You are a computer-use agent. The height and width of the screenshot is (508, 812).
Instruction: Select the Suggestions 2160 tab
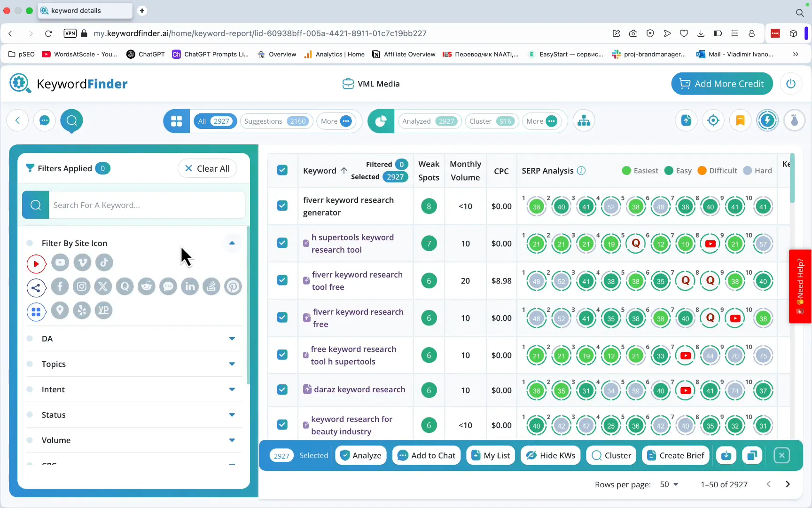276,121
